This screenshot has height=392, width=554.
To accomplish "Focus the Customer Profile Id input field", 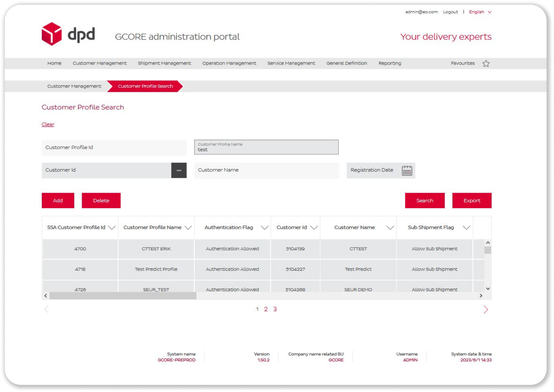I will (114, 148).
